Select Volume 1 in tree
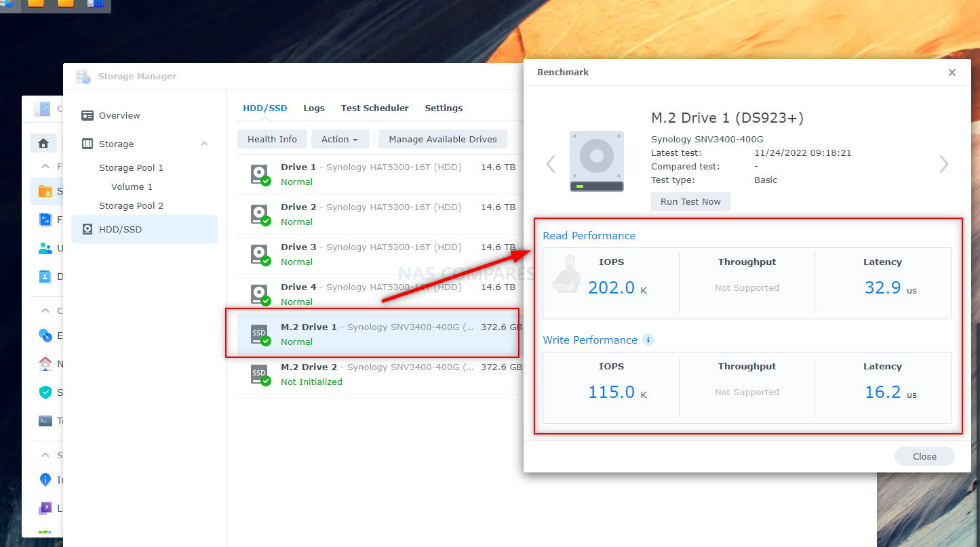 132,186
